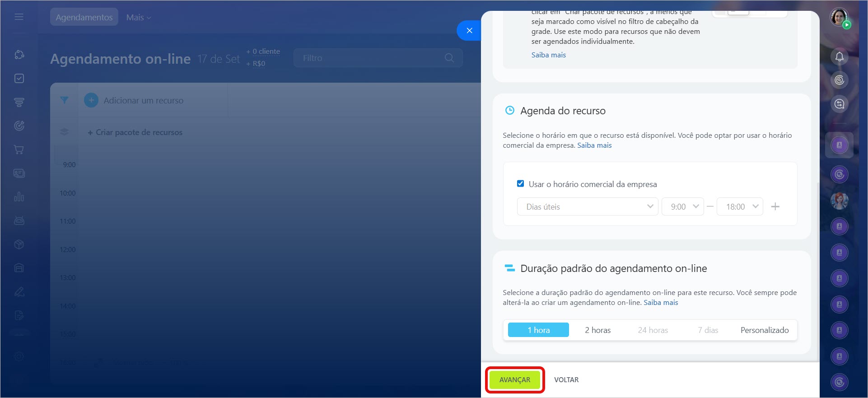868x398 pixels.
Task: Select the Personalizado duration option
Action: click(764, 330)
